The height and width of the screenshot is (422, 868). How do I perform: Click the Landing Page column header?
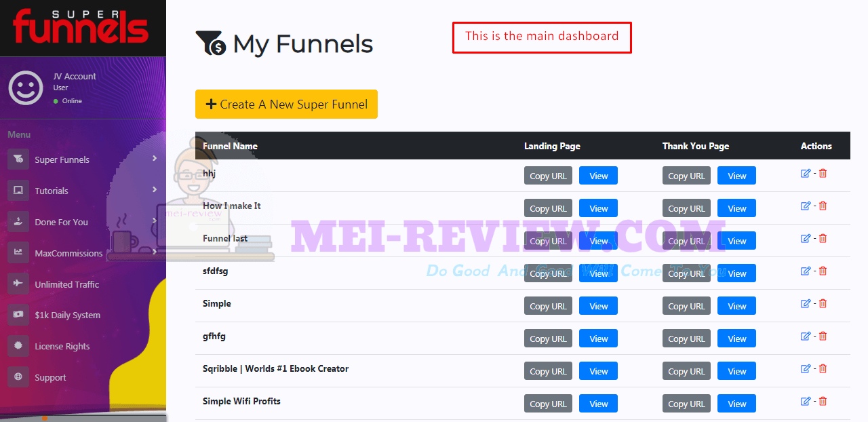552,146
